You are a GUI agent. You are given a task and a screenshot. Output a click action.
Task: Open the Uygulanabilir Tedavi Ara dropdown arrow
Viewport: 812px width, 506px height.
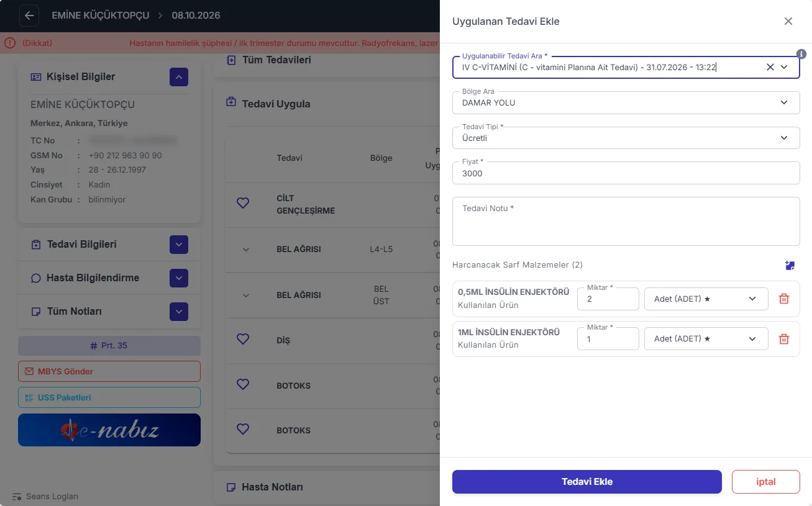click(x=784, y=67)
